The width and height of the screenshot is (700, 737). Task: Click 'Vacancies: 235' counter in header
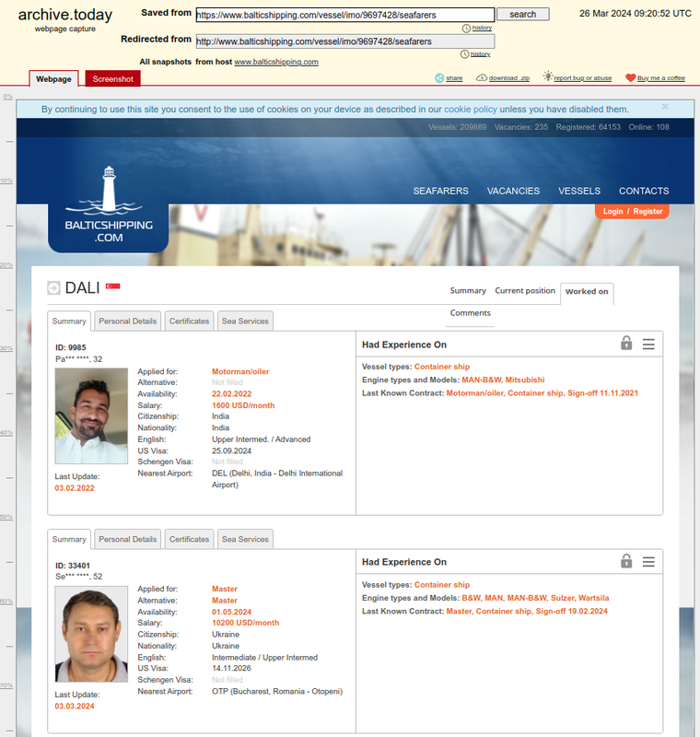[521, 127]
